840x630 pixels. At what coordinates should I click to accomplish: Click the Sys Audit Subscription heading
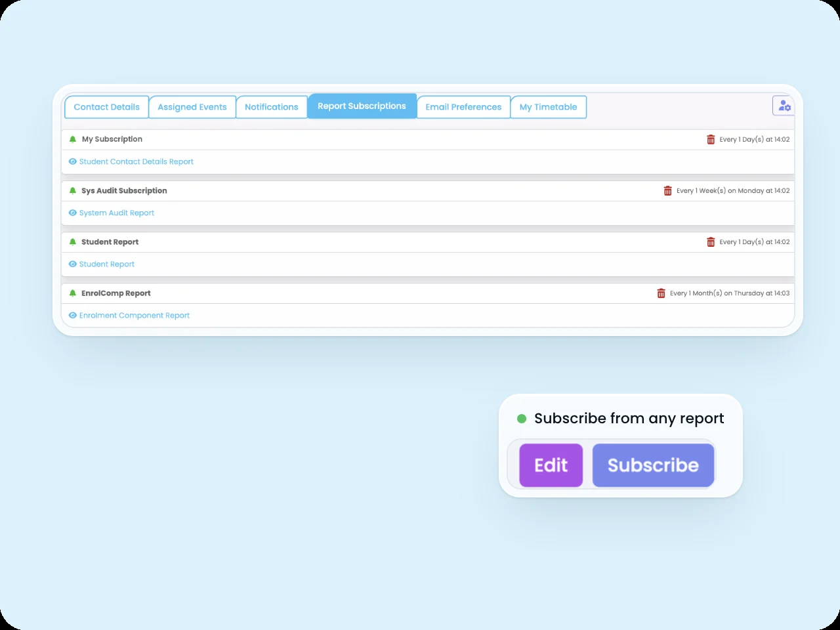point(124,190)
